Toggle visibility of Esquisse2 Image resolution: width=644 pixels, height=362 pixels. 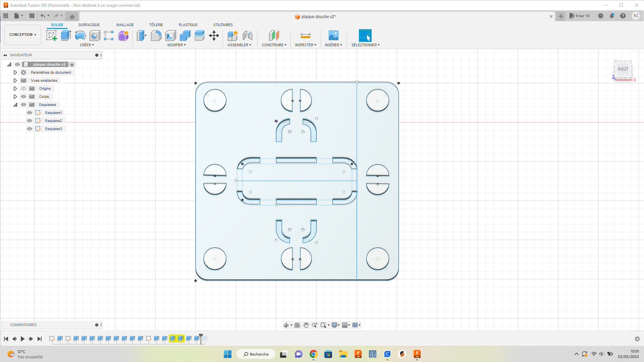pos(30,121)
